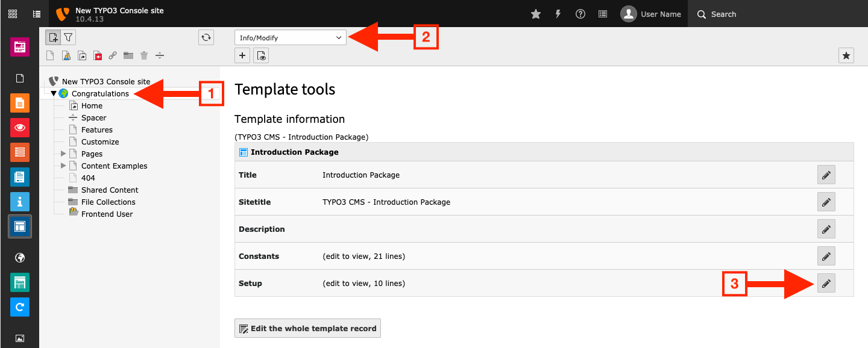The width and height of the screenshot is (868, 348).
Task: Select the Spacer item in tree
Action: [93, 117]
